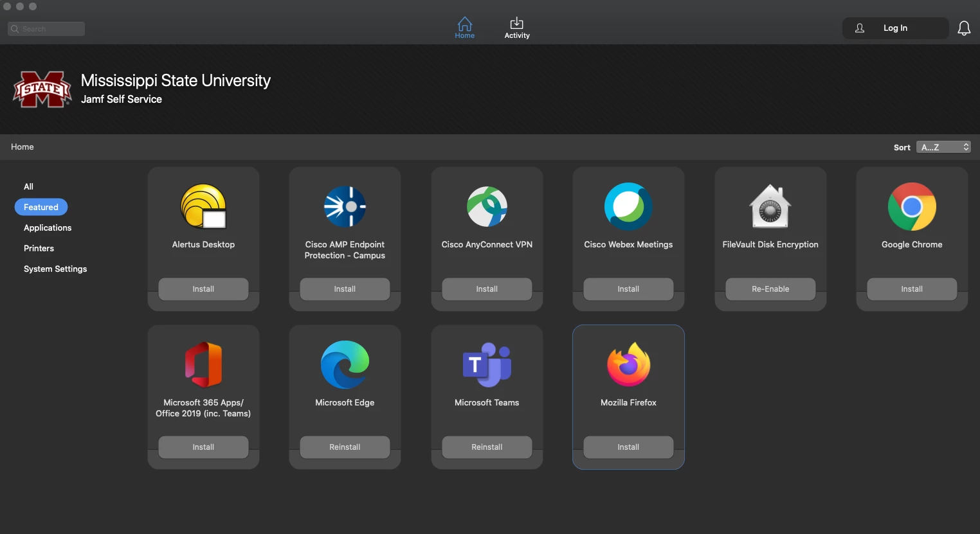Click the Cisco AMP Endpoint Protection title text
This screenshot has height=534, width=980.
[x=345, y=250]
